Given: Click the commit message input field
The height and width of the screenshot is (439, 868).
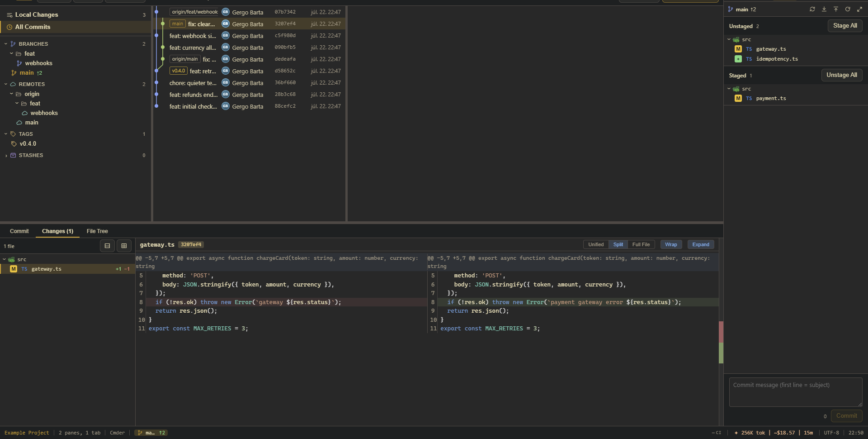Looking at the screenshot, I should [x=796, y=392].
